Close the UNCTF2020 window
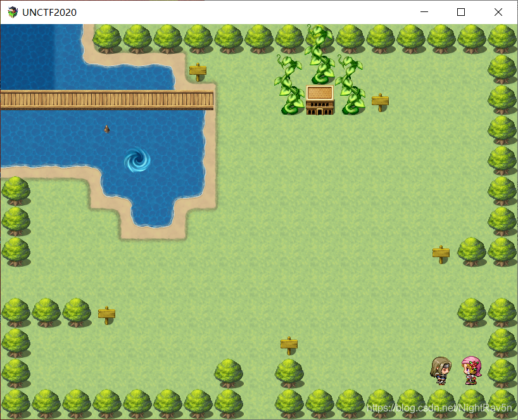Viewport: 518px width, 420px height. coord(498,12)
